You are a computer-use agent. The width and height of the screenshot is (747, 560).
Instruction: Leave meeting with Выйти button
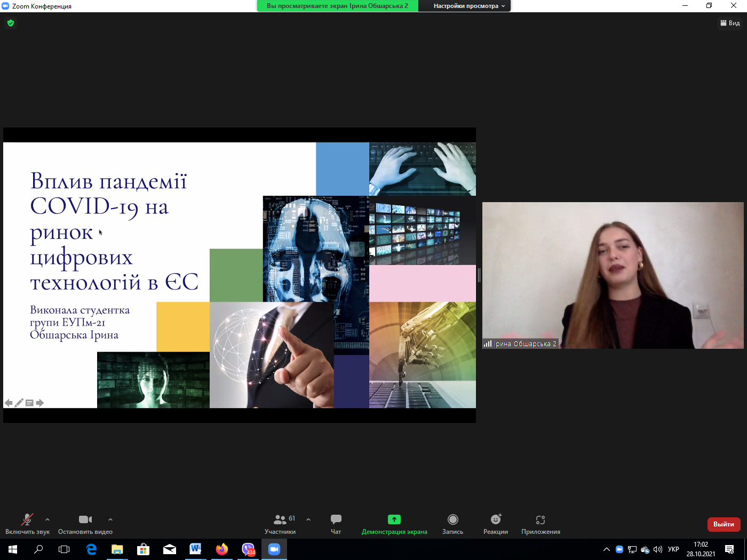click(724, 524)
